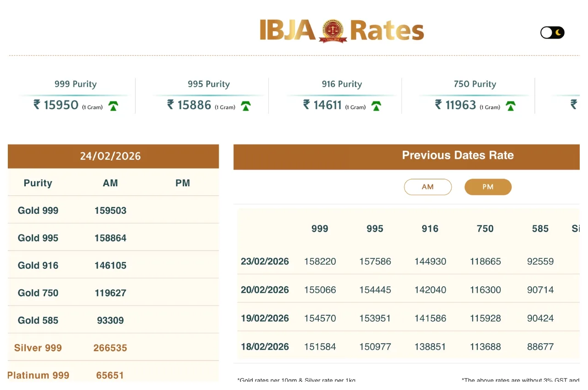Image resolution: width=588 pixels, height=390 pixels.
Task: Select the AM rates toggle button
Action: (x=428, y=187)
